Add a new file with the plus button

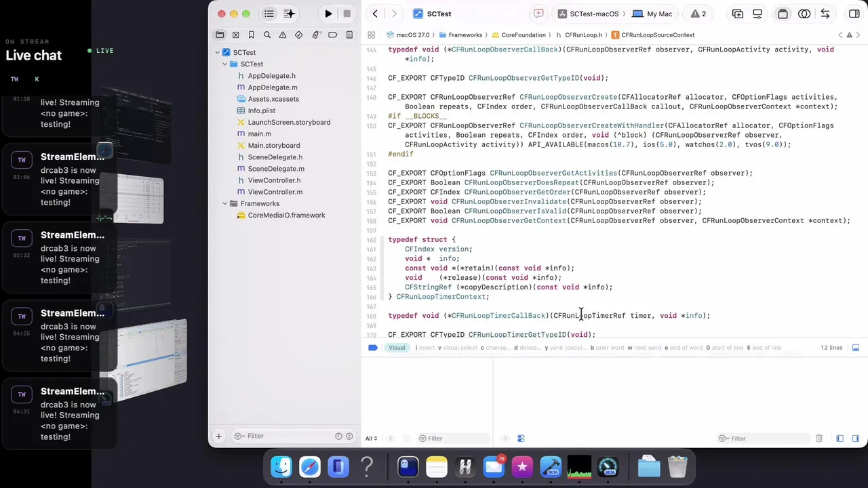[x=218, y=436]
